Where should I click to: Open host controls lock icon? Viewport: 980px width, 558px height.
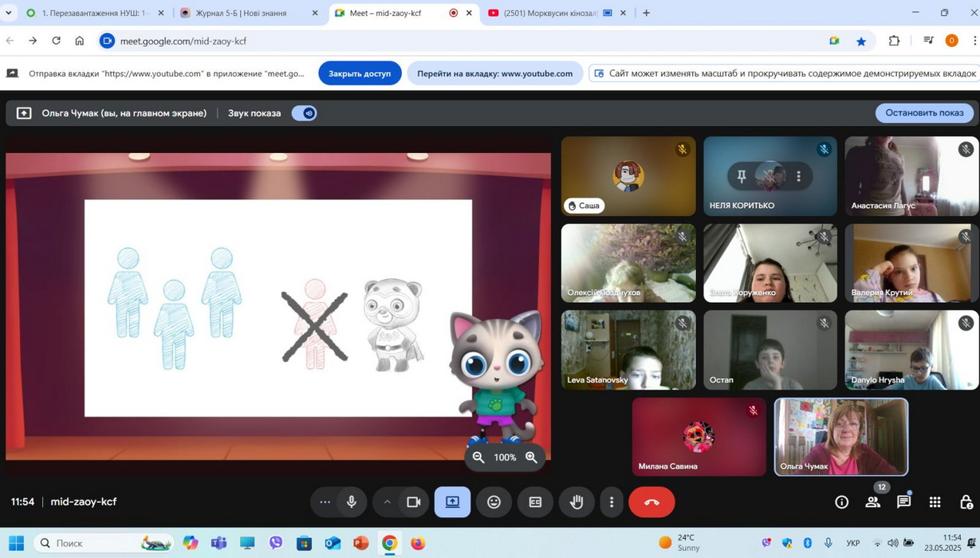pyautogui.click(x=966, y=502)
